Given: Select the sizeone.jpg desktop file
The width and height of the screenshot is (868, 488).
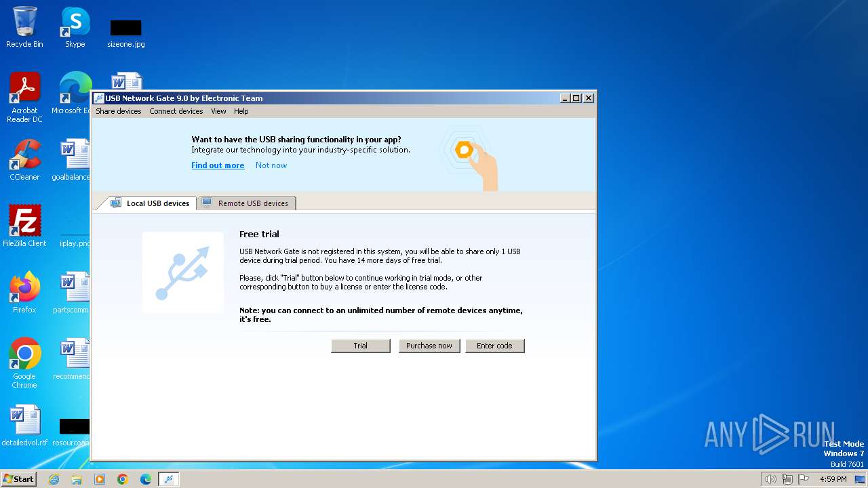Looking at the screenshot, I should pos(126,34).
